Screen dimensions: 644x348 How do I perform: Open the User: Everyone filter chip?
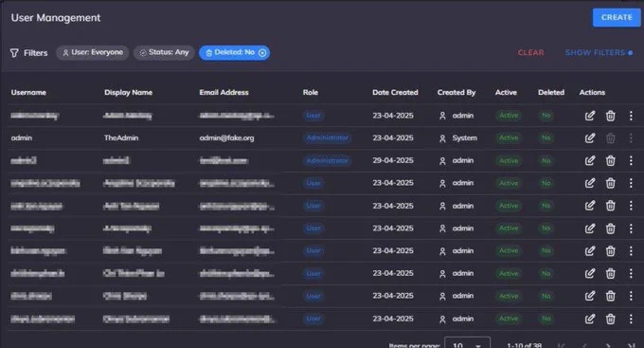93,53
